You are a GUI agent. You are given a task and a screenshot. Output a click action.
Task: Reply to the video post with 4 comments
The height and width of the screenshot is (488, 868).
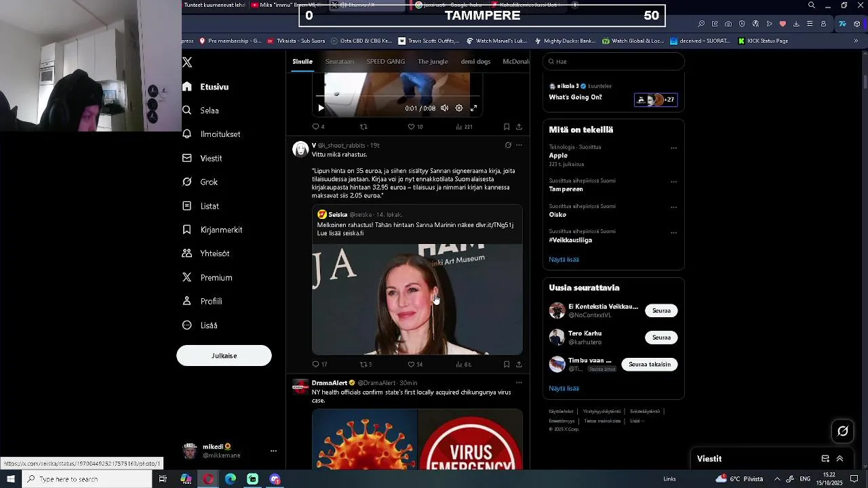(x=318, y=127)
